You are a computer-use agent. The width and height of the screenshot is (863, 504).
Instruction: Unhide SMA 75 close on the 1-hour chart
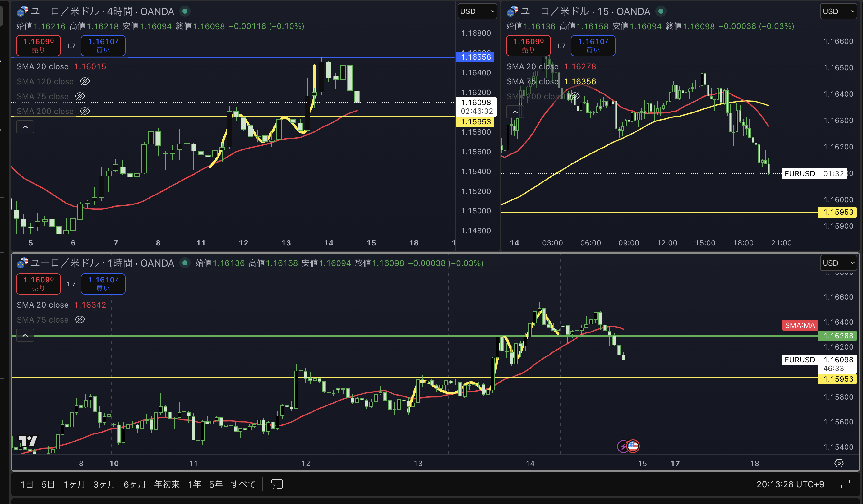tap(80, 319)
